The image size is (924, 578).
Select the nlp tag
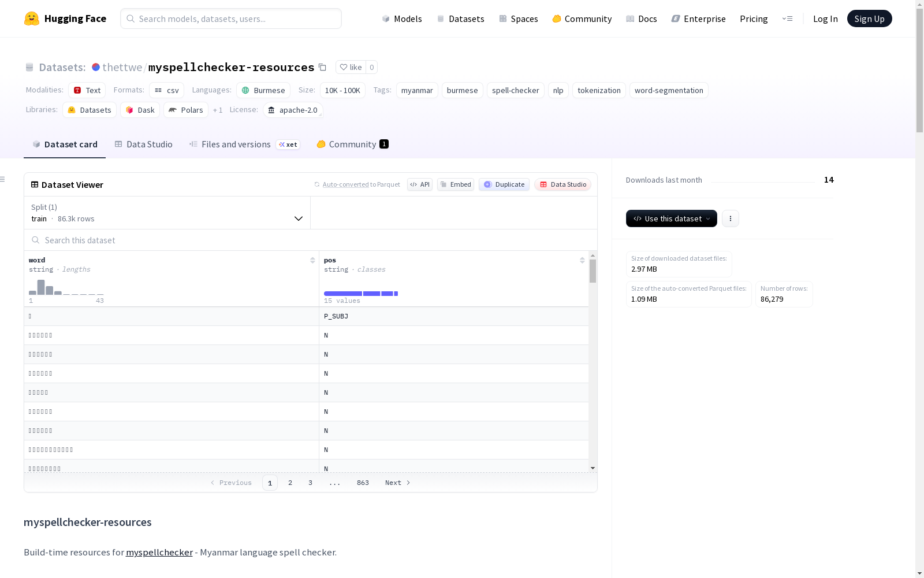pos(558,90)
